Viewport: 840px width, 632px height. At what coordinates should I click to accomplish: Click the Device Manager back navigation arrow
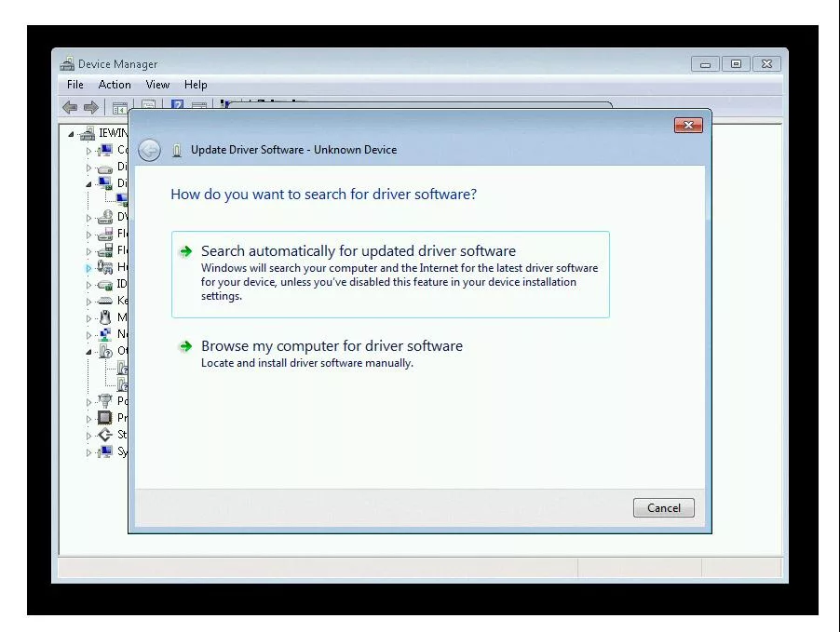69,106
